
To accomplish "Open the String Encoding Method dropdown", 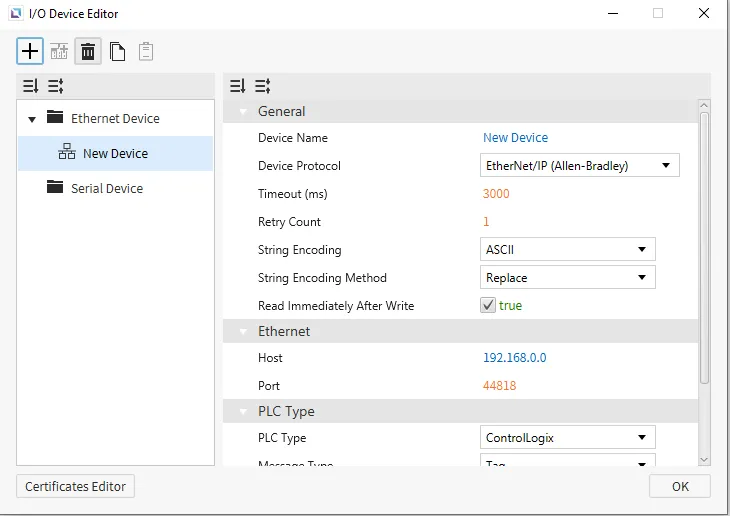I will pos(568,278).
